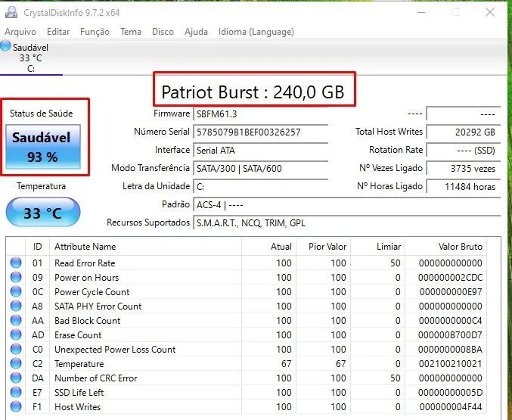Click the Attribute Name column header

[x=85, y=247]
